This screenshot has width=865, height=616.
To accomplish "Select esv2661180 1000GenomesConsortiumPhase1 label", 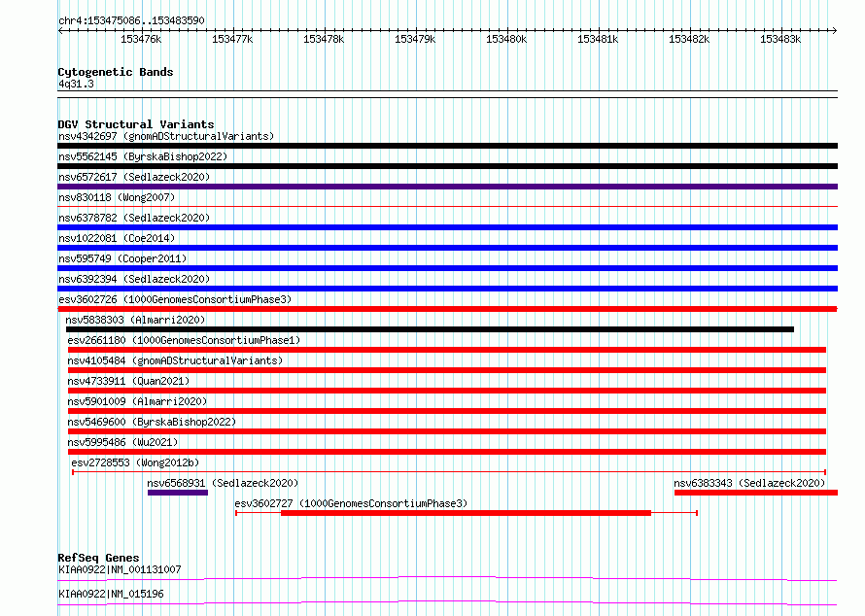I will [x=184, y=340].
